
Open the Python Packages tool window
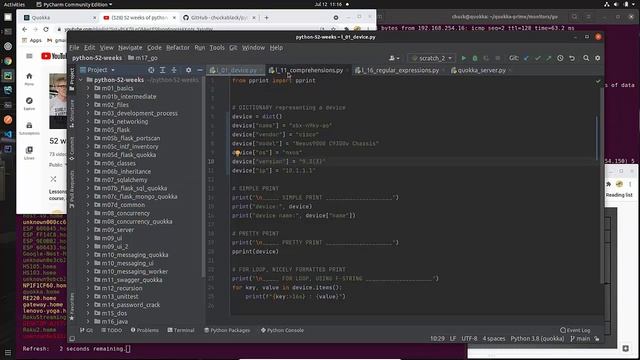point(227,330)
